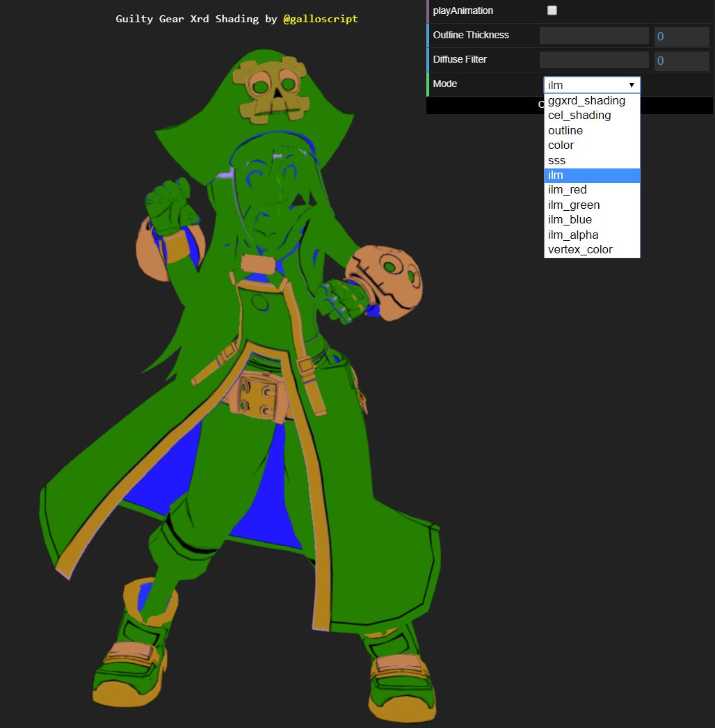The width and height of the screenshot is (715, 728).
Task: Pick ilm_green in the dropdown list
Action: [x=592, y=205]
